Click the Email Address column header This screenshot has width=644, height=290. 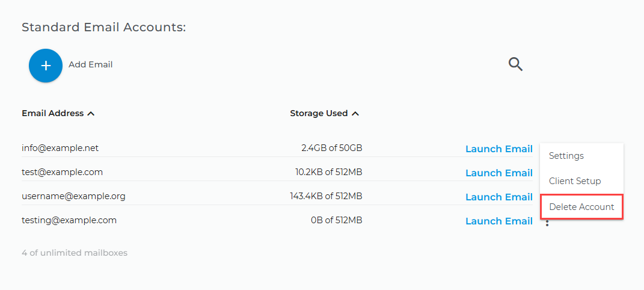52,113
